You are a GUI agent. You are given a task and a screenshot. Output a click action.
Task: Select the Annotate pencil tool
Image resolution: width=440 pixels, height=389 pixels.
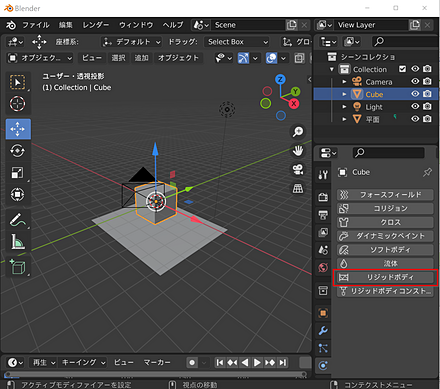coord(17,220)
